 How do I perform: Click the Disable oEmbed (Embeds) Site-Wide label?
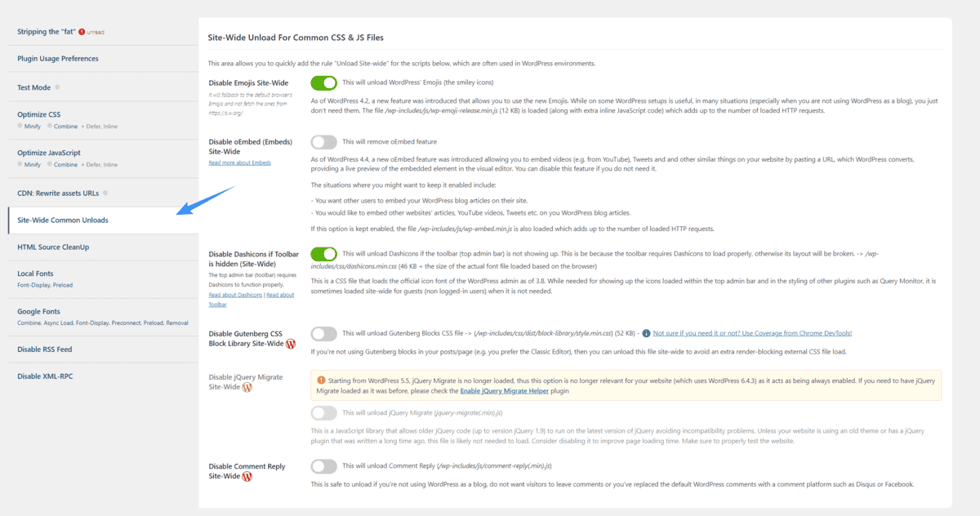[x=248, y=146]
